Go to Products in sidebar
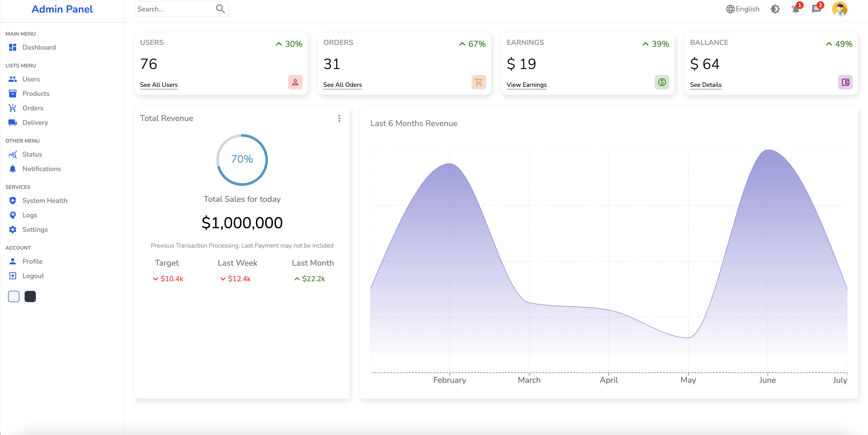Screen dimensions: 868x435 (36, 94)
